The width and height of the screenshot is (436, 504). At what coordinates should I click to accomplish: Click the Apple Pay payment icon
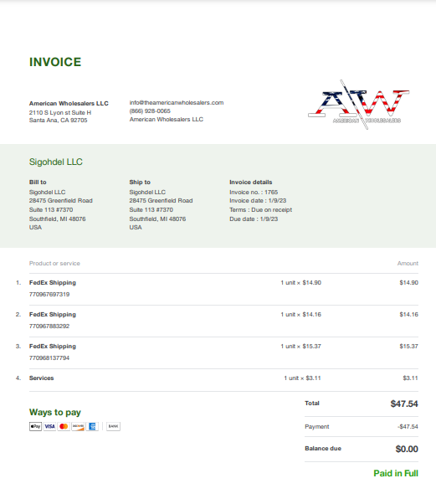35,426
